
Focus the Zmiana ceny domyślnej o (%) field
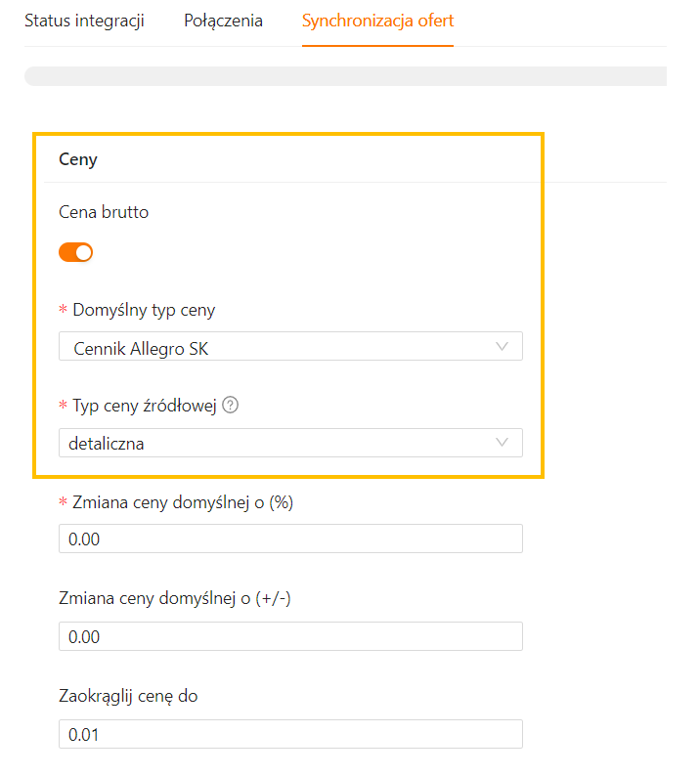coord(289,539)
